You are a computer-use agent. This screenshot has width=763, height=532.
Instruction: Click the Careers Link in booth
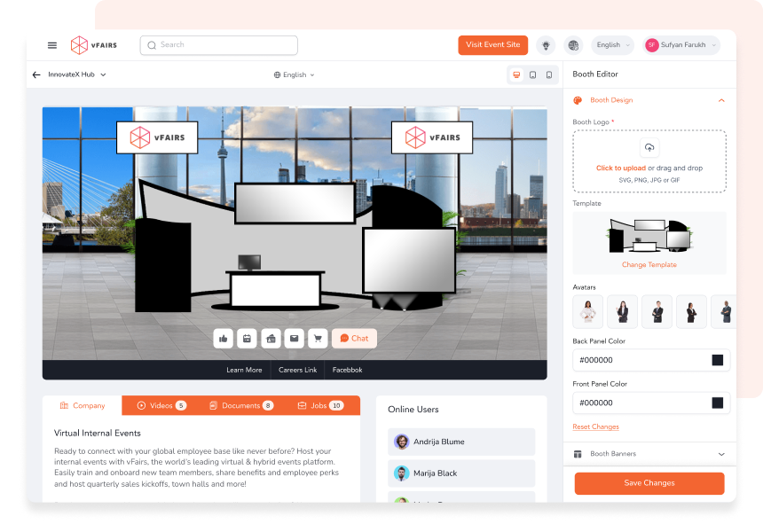click(x=298, y=370)
